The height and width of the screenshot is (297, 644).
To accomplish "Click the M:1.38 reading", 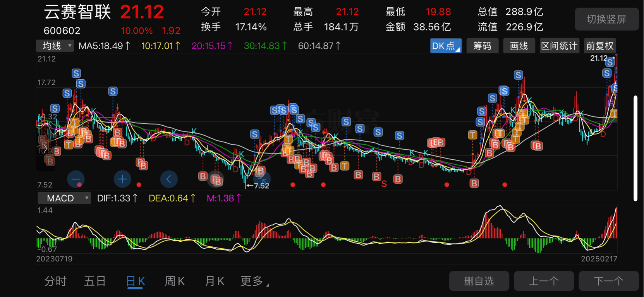I will [224, 198].
